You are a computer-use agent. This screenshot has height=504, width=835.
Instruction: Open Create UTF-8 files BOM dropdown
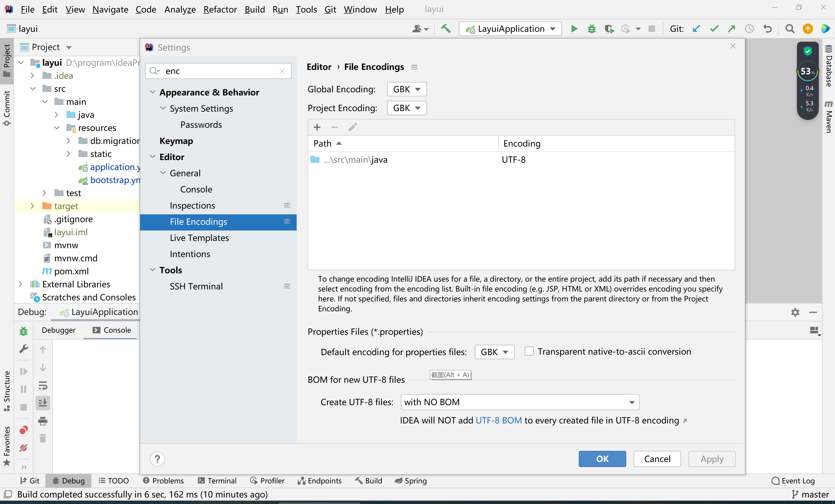click(520, 402)
